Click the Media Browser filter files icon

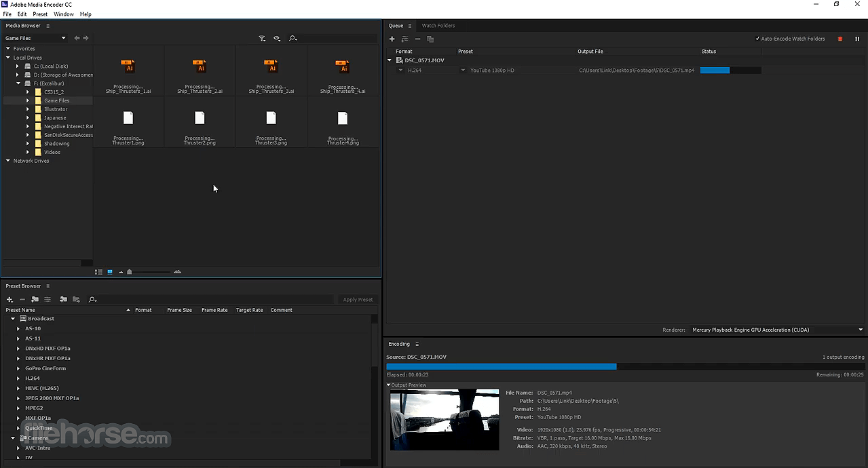pyautogui.click(x=262, y=39)
